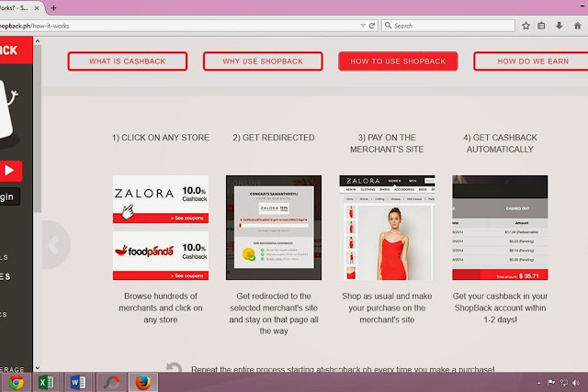This screenshot has width=588, height=392.
Task: Open the cashback total amount preview image
Action: [x=500, y=228]
